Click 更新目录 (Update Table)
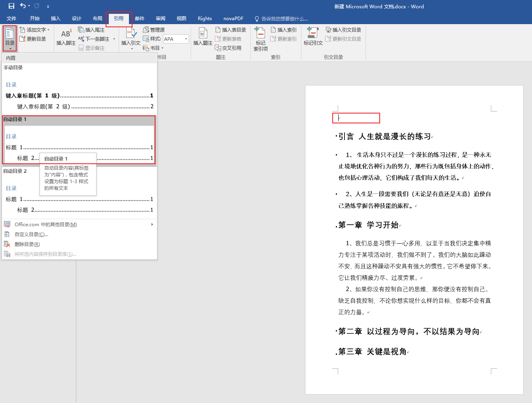 coord(33,39)
